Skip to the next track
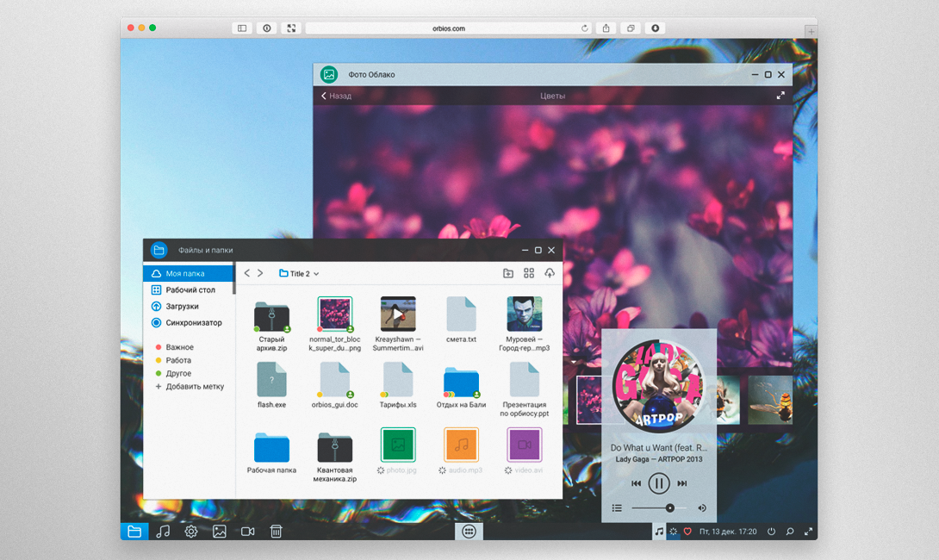 click(682, 483)
